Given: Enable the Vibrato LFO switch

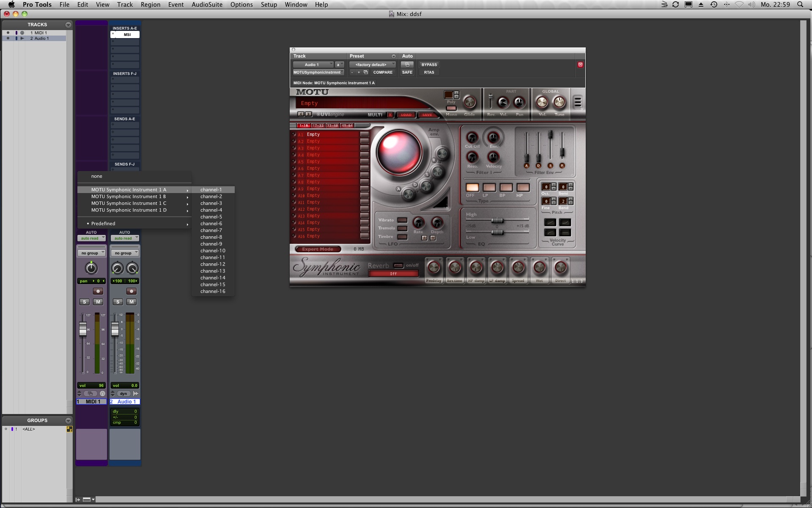Looking at the screenshot, I should click(402, 220).
